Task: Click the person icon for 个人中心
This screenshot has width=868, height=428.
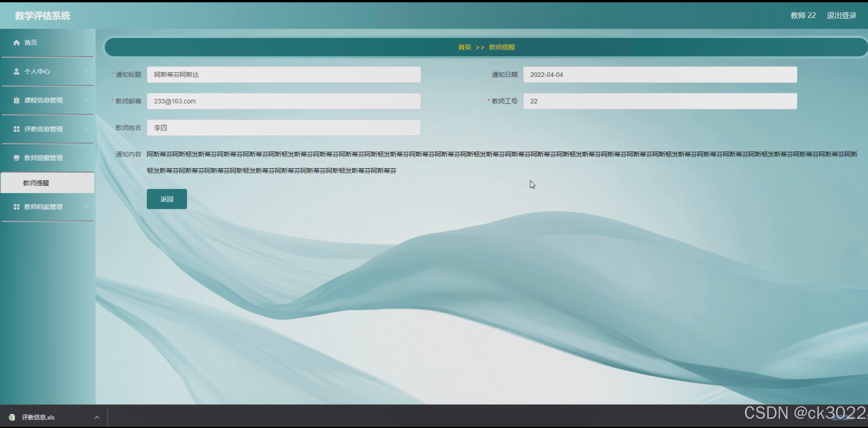Action: 17,72
